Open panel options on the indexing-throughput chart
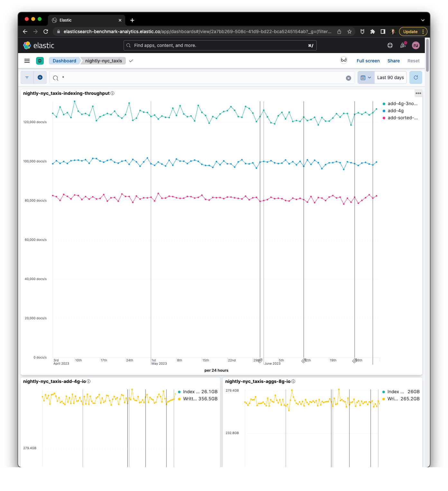Image resolution: width=448 pixels, height=491 pixels. 418,93
